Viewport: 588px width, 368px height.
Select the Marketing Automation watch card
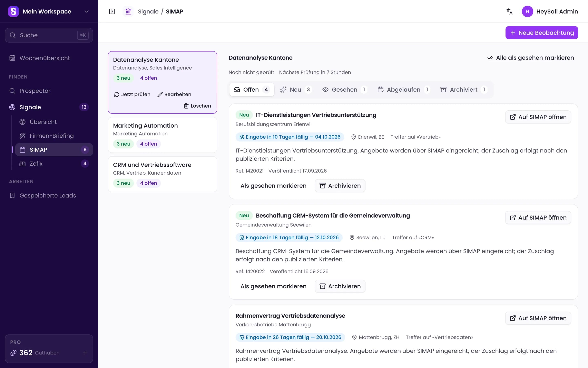click(162, 135)
